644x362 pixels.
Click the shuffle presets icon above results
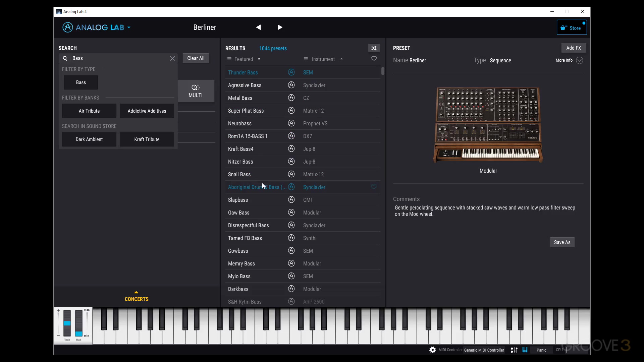click(x=374, y=48)
